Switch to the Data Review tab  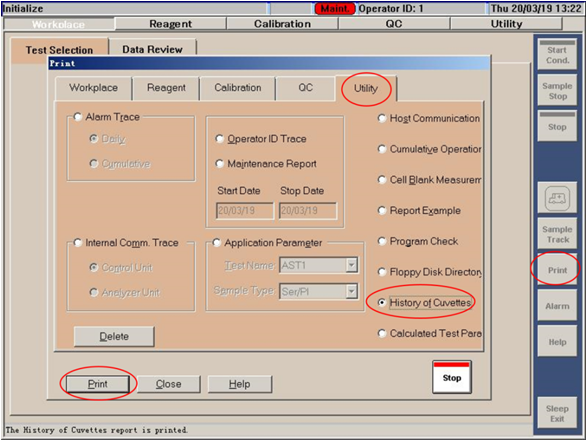tap(152, 50)
